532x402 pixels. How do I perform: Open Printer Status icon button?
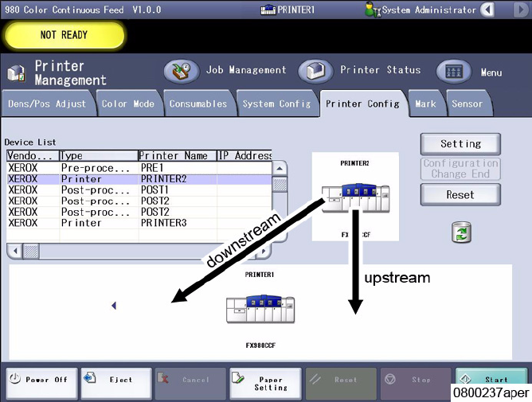point(315,71)
